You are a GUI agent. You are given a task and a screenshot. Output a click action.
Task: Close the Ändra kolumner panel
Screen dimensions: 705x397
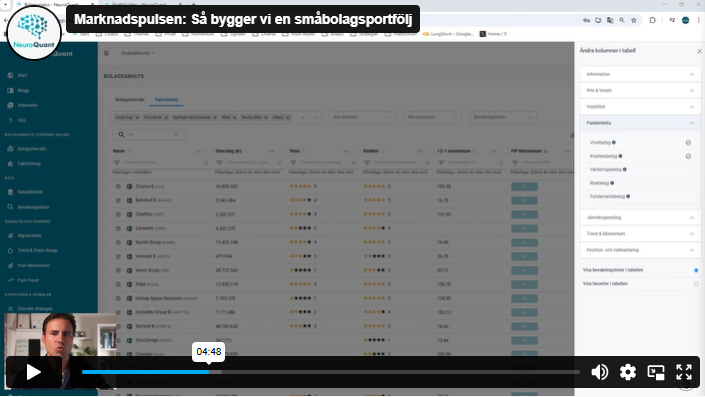coord(699,51)
